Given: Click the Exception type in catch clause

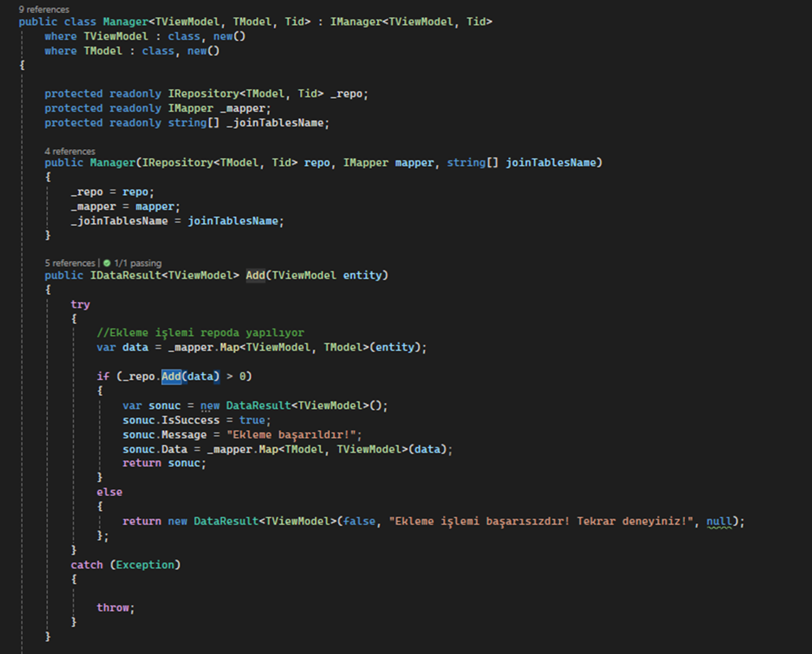Looking at the screenshot, I should (x=145, y=565).
